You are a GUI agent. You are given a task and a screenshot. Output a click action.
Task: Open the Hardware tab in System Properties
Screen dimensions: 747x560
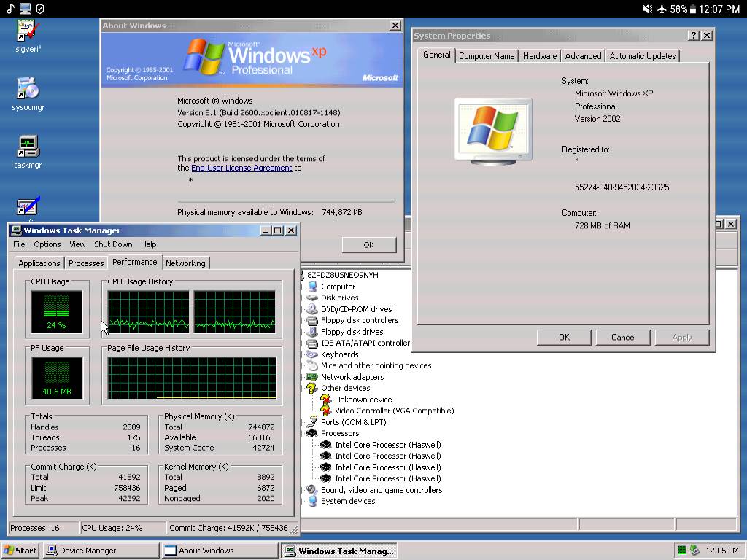click(540, 56)
